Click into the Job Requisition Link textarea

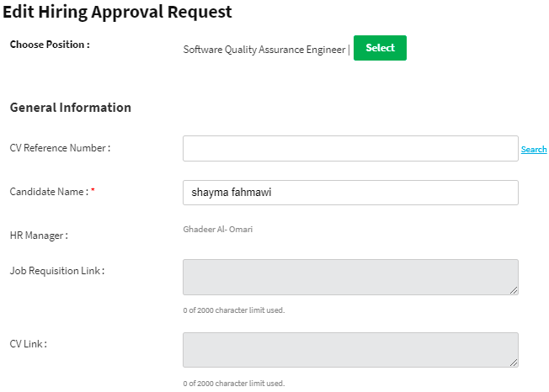[350, 277]
